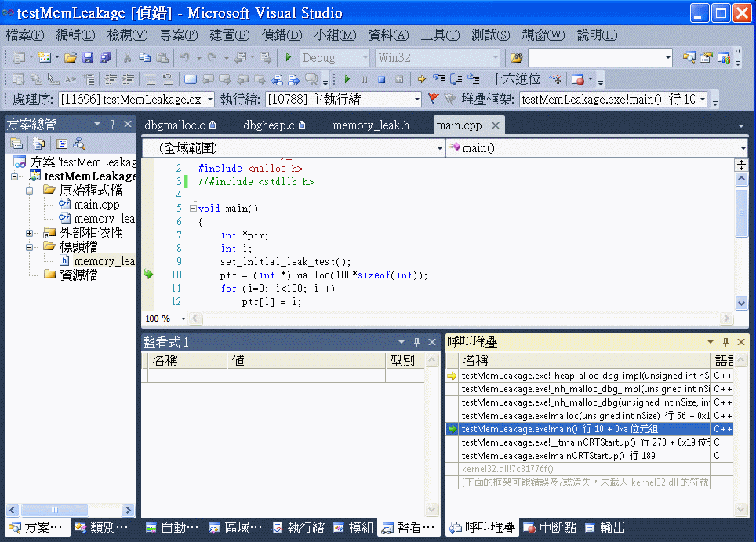
Task: Switch to the 中斷點 breakpoints tab
Action: click(x=550, y=528)
